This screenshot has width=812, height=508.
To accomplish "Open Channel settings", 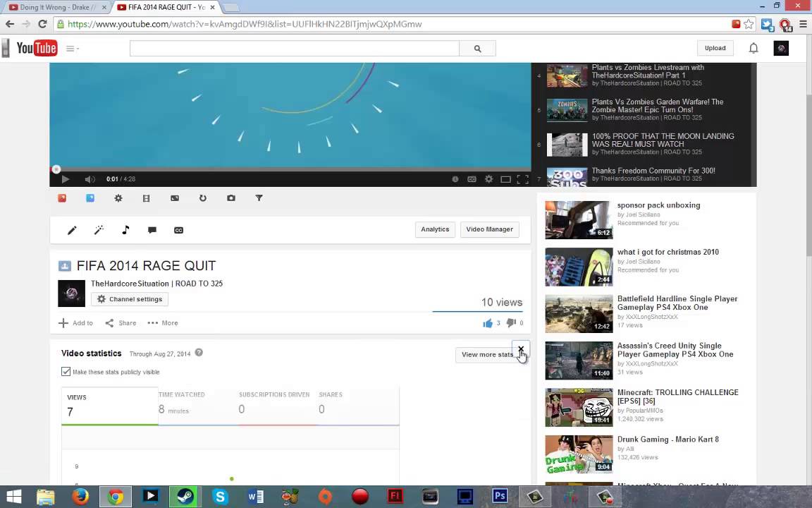I will (x=130, y=299).
